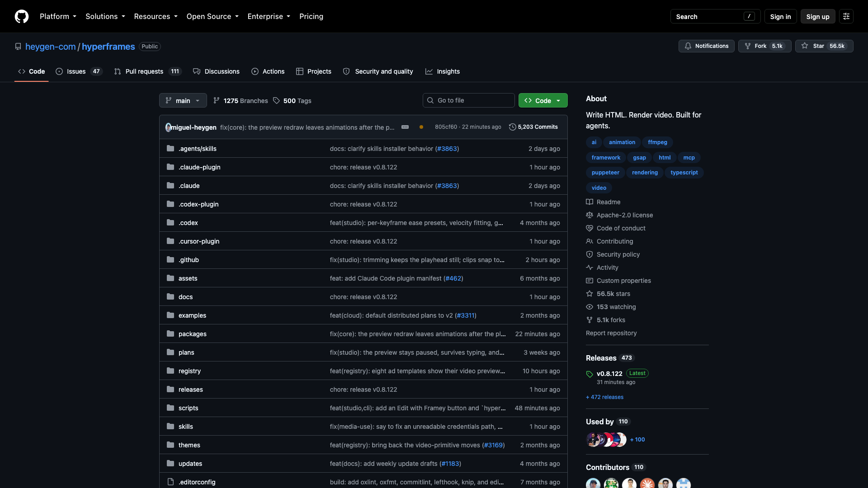Click the fork icon beside 5.1k forks
Screen dimensions: 868x488
tap(590, 320)
